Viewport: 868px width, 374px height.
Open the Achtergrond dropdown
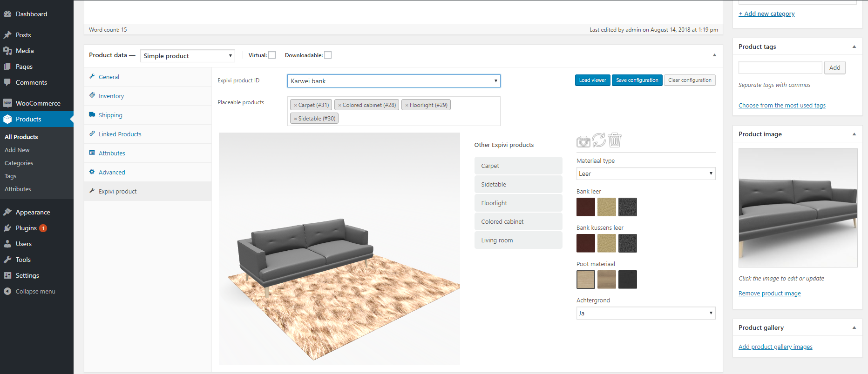[x=645, y=313]
